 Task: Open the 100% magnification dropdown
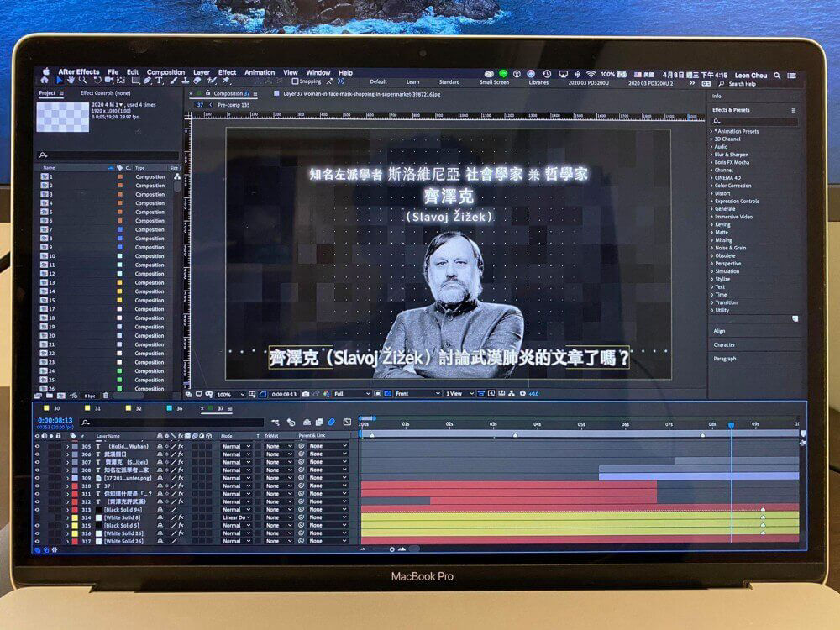point(232,394)
